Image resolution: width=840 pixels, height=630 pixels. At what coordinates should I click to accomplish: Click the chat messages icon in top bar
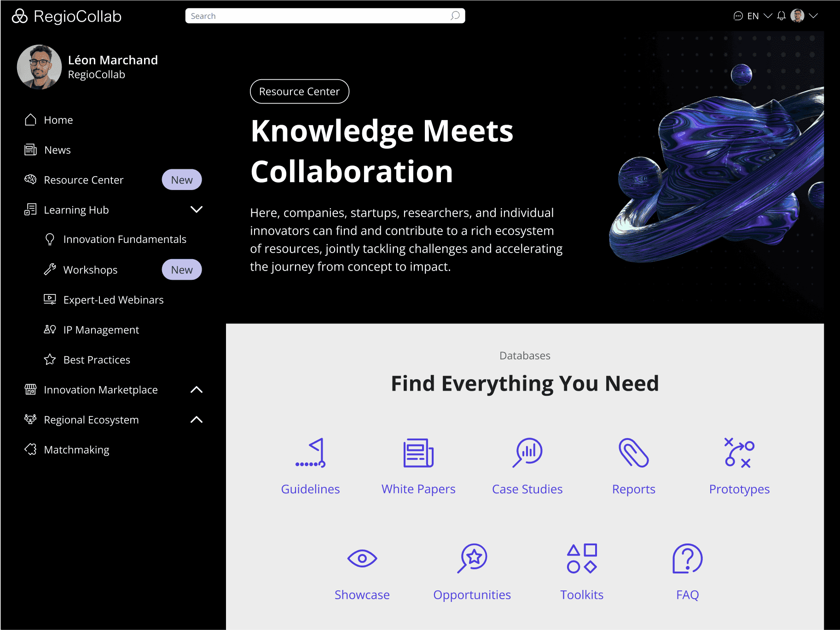pyautogui.click(x=738, y=16)
